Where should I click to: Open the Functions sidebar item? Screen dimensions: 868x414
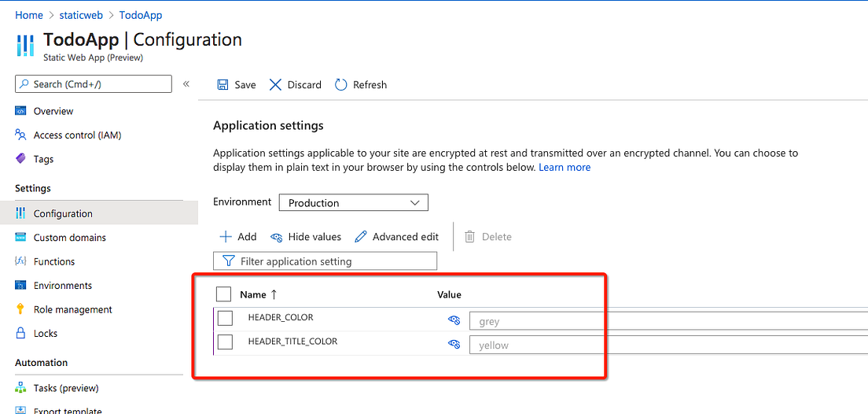(53, 261)
